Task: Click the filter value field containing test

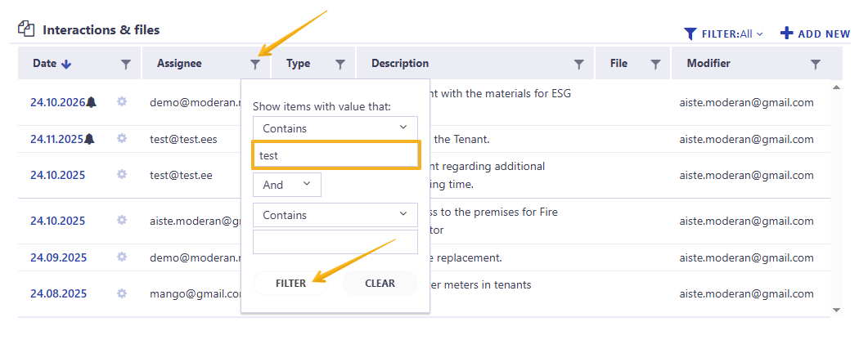Action: pyautogui.click(x=336, y=155)
